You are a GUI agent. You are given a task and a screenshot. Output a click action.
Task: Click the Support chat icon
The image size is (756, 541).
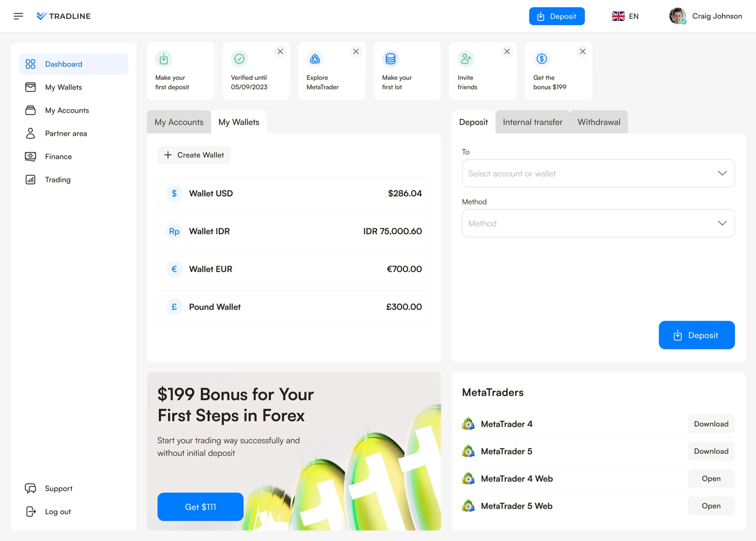tap(30, 488)
